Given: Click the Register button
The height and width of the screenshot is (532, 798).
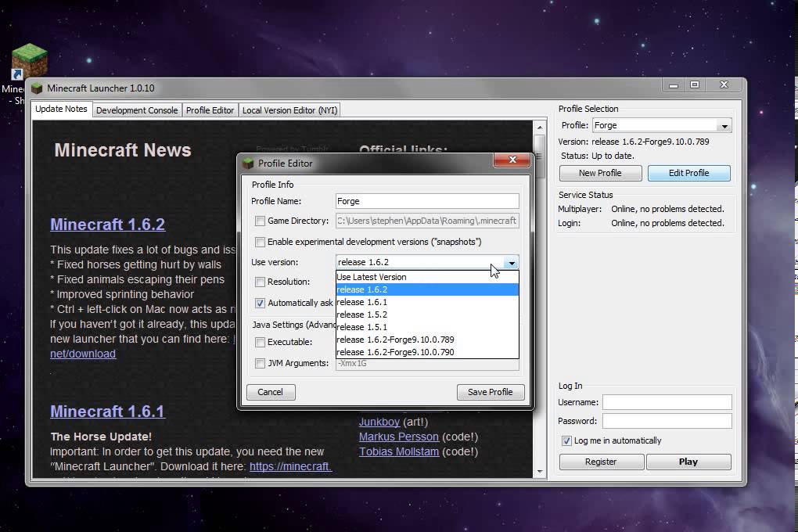Looking at the screenshot, I should point(601,462).
